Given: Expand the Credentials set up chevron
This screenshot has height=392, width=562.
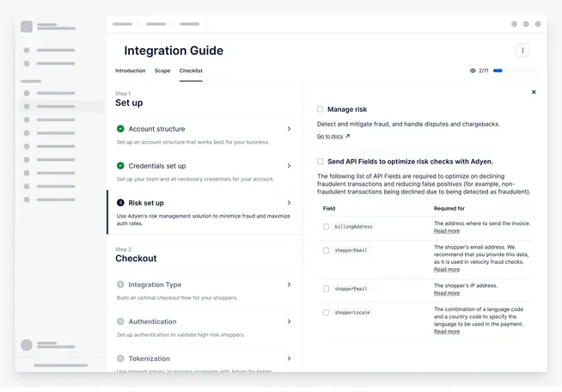Looking at the screenshot, I should [x=289, y=166].
